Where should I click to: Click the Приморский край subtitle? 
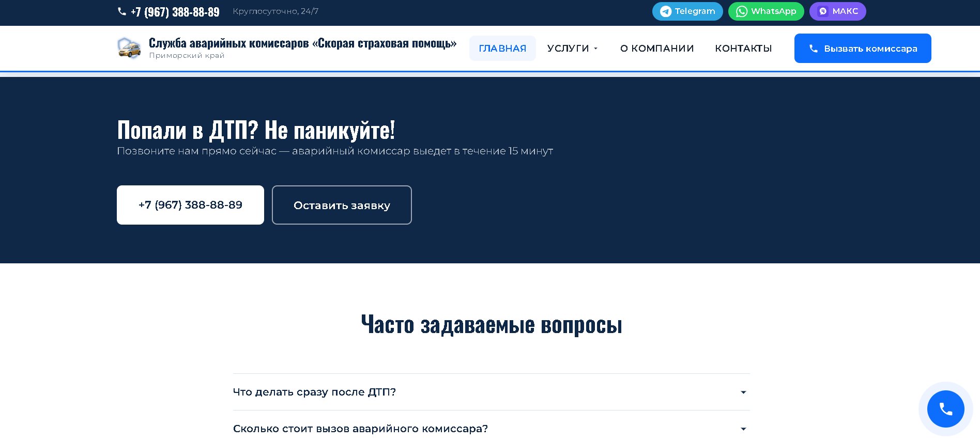[187, 55]
